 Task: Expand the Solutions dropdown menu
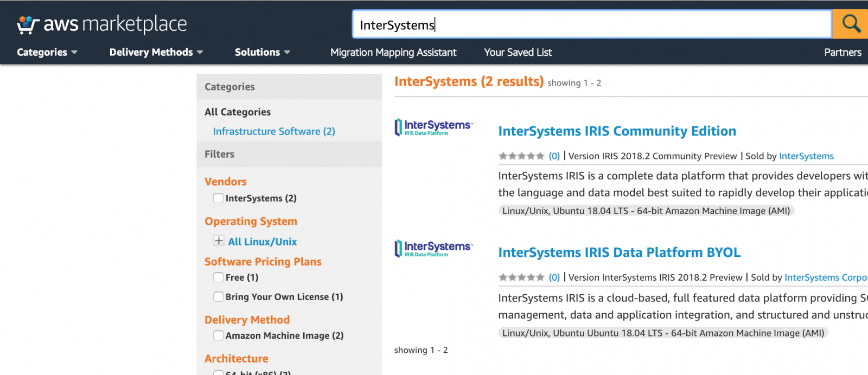(x=262, y=53)
